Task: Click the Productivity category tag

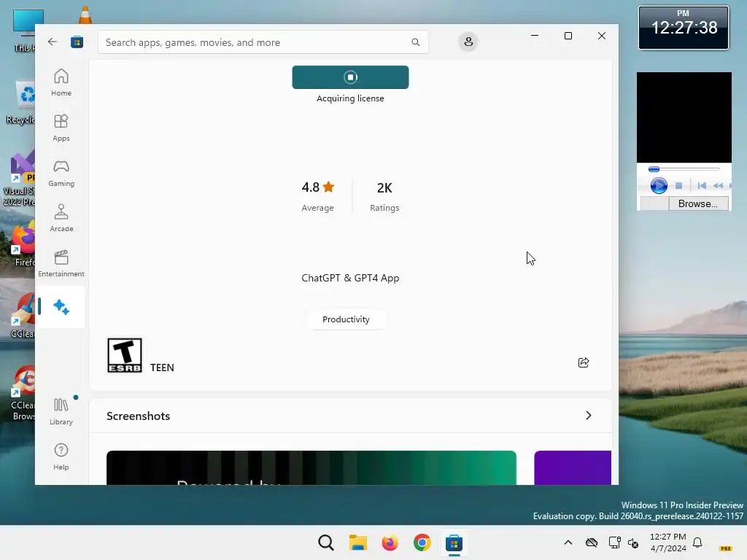Action: click(346, 319)
